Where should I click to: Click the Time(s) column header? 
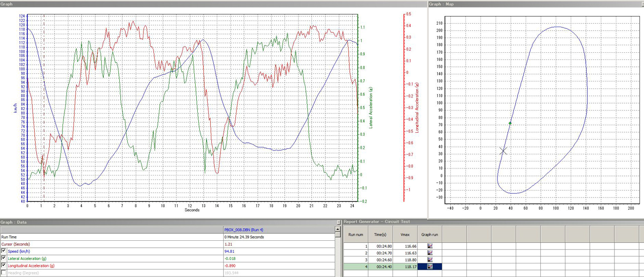(381, 234)
